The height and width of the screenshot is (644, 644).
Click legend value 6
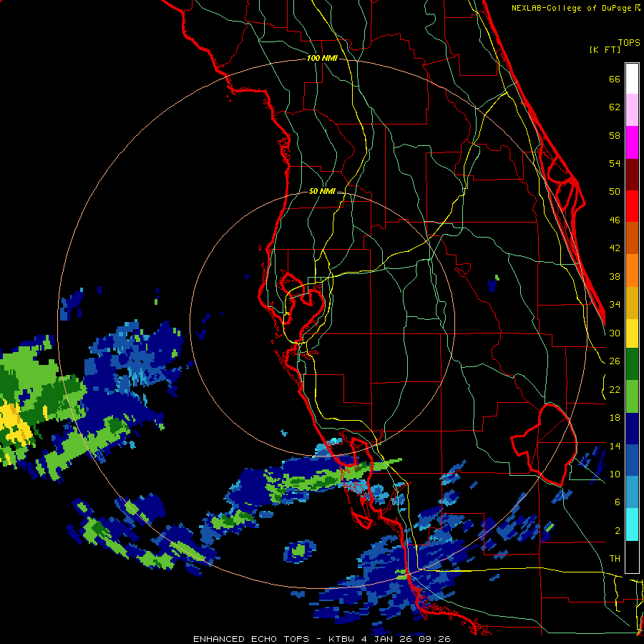click(618, 502)
